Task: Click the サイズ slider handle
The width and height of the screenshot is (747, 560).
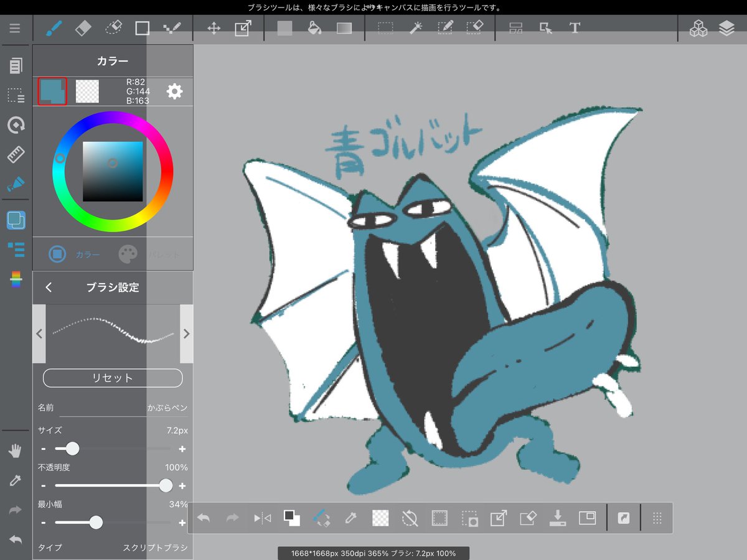Action: point(72,449)
